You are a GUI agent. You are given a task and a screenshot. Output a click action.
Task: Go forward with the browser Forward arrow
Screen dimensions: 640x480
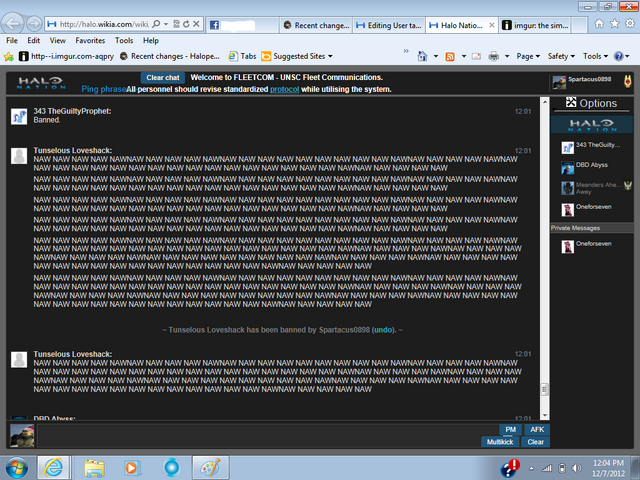[34, 24]
